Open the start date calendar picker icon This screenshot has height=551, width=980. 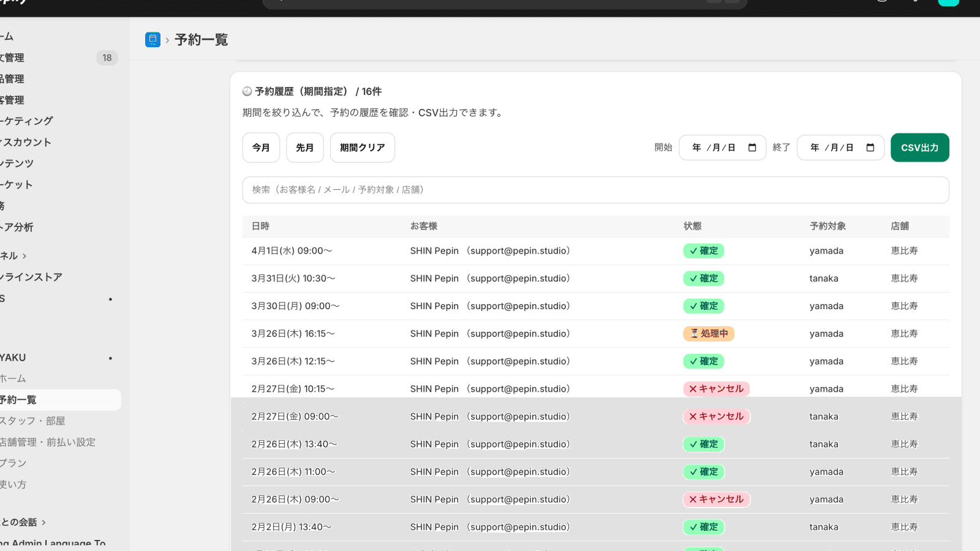pyautogui.click(x=752, y=148)
